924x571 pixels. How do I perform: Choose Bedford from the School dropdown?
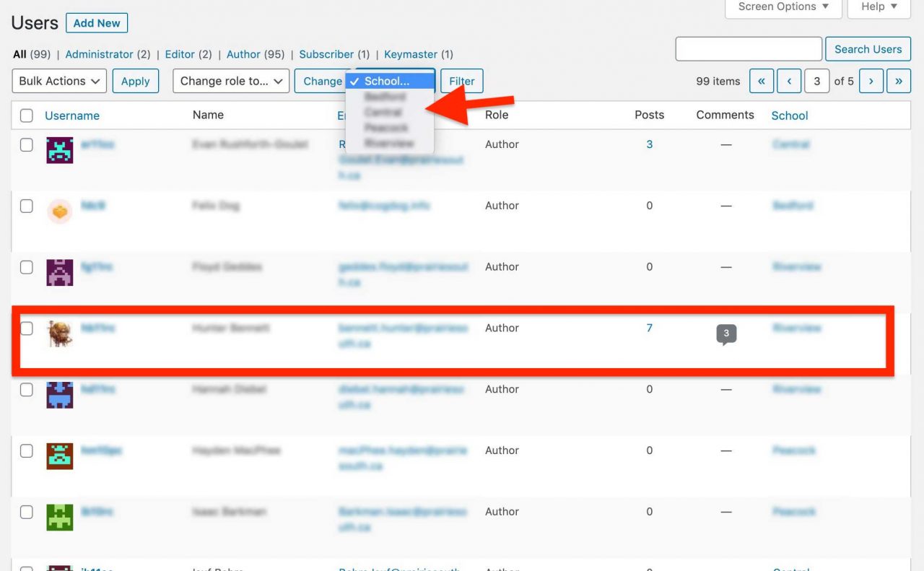point(390,97)
